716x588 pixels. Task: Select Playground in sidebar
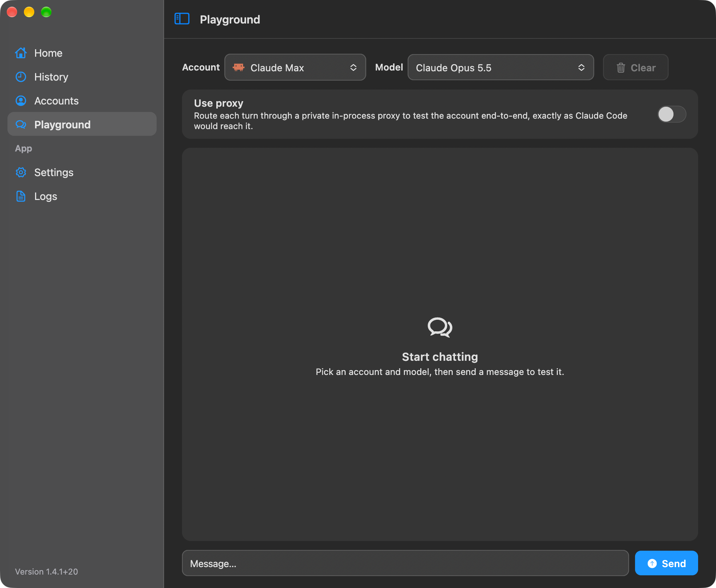point(82,124)
